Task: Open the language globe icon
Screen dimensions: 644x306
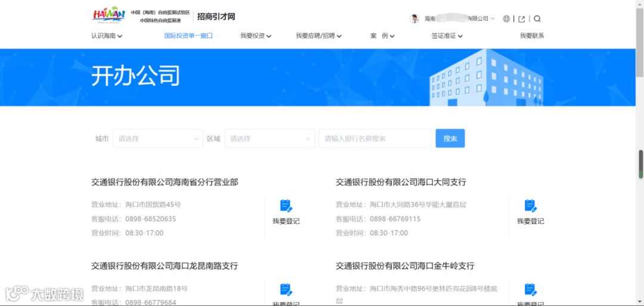Action: pyautogui.click(x=506, y=19)
